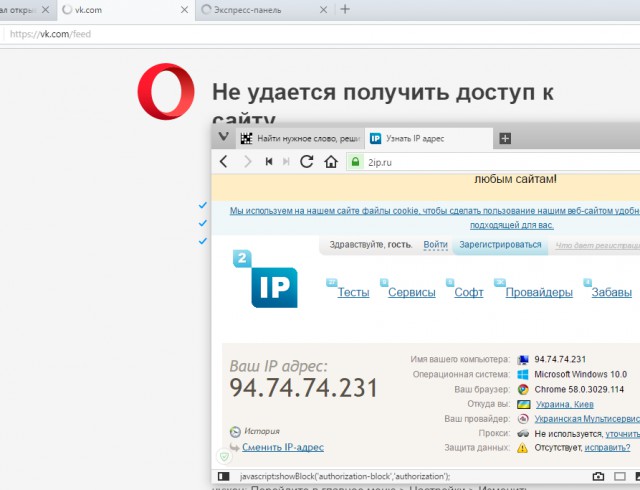640x490 pixels.
Task: Open the Тесты section
Action: (x=353, y=292)
